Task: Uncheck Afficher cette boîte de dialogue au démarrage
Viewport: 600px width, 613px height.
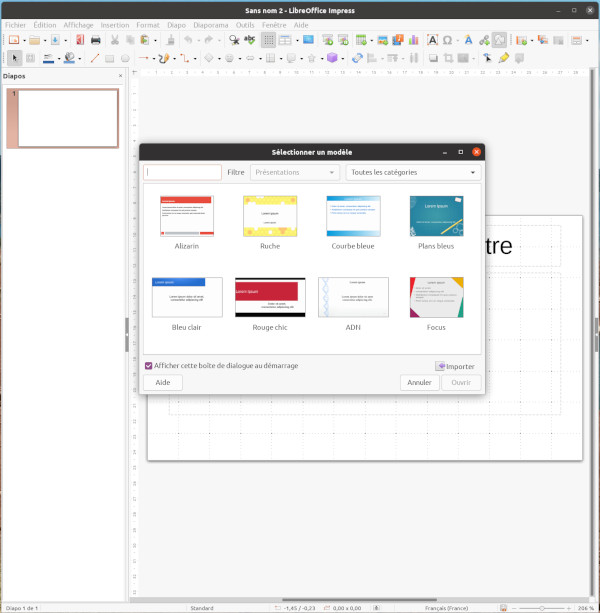Action: pos(149,366)
